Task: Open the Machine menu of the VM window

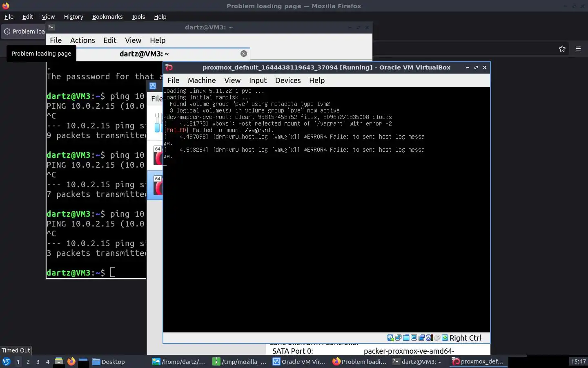Action: pos(202,81)
